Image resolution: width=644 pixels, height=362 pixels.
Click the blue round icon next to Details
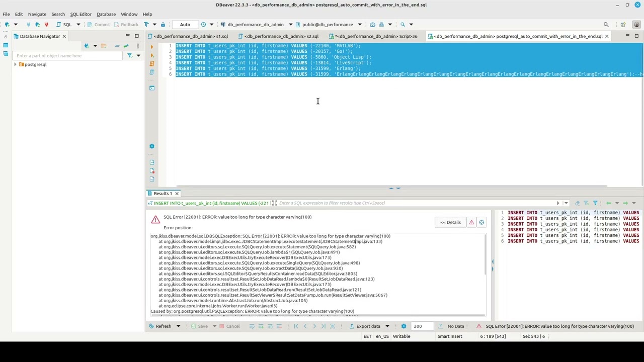point(481,222)
